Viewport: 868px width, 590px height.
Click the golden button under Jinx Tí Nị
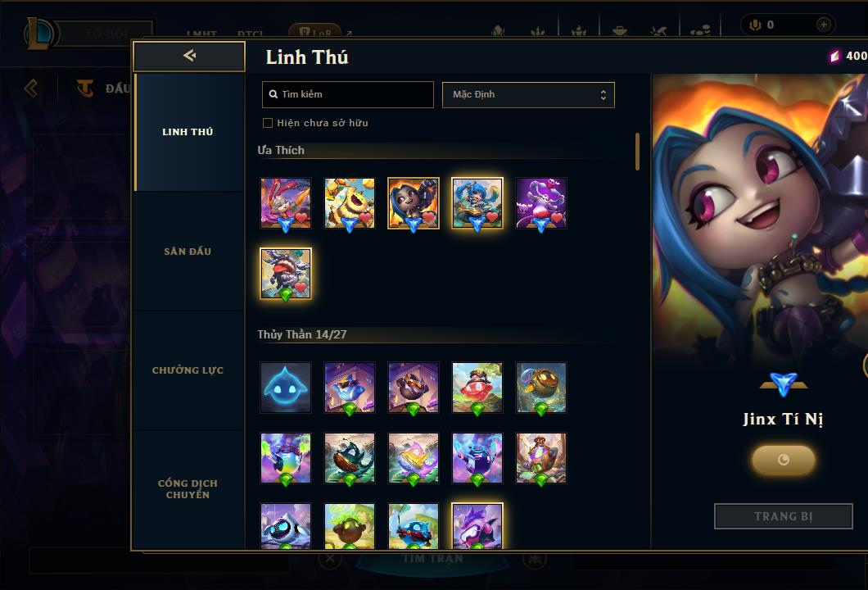click(x=784, y=460)
